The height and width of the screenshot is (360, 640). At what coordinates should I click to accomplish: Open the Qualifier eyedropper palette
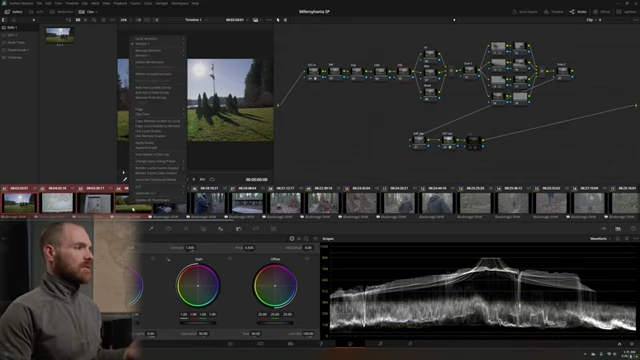(151, 229)
